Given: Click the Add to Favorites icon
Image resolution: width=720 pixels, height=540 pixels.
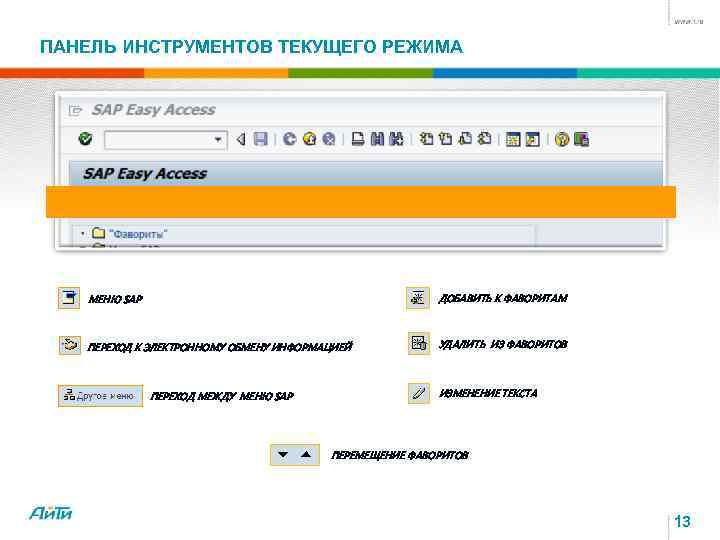Looking at the screenshot, I should (418, 298).
